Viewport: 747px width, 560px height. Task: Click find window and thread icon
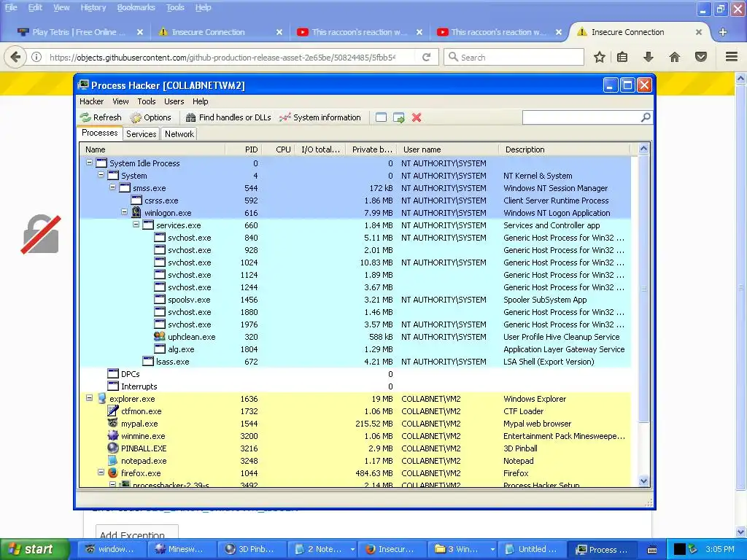pyautogui.click(x=399, y=117)
